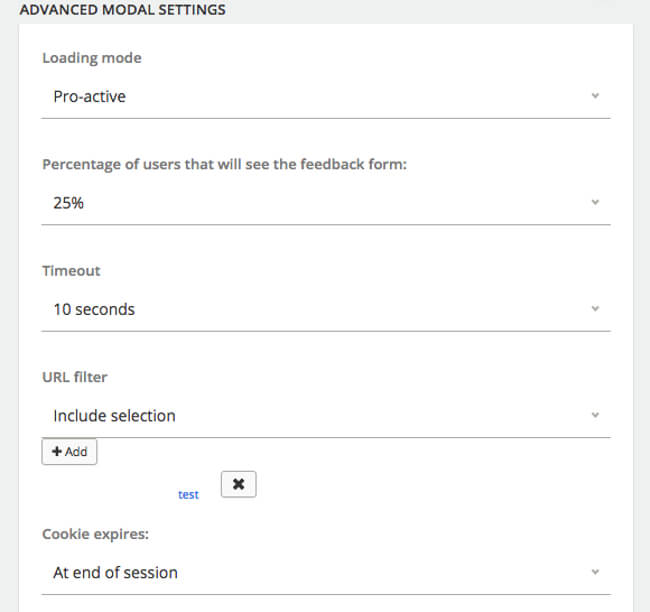Click the Loading mode label
This screenshot has width=650, height=612.
coord(92,58)
